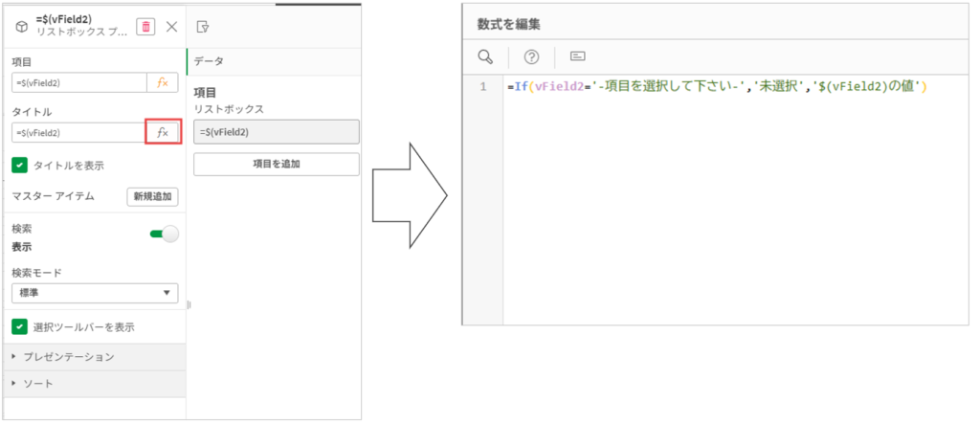
Task: Uncheck 選択ツールバーを表示 checkbox
Action: (20, 327)
